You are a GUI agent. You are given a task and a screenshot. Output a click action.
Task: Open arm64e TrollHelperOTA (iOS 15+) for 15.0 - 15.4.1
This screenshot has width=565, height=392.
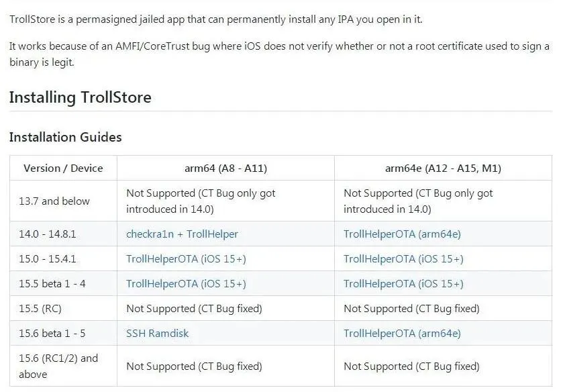[403, 259]
